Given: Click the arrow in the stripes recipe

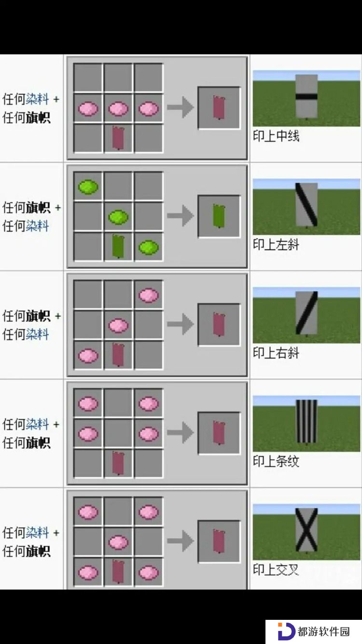Looking at the screenshot, I should pyautogui.click(x=181, y=432).
